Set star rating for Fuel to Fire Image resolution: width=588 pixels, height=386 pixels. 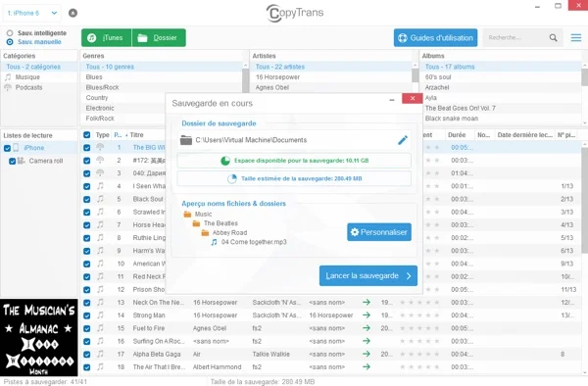point(419,328)
